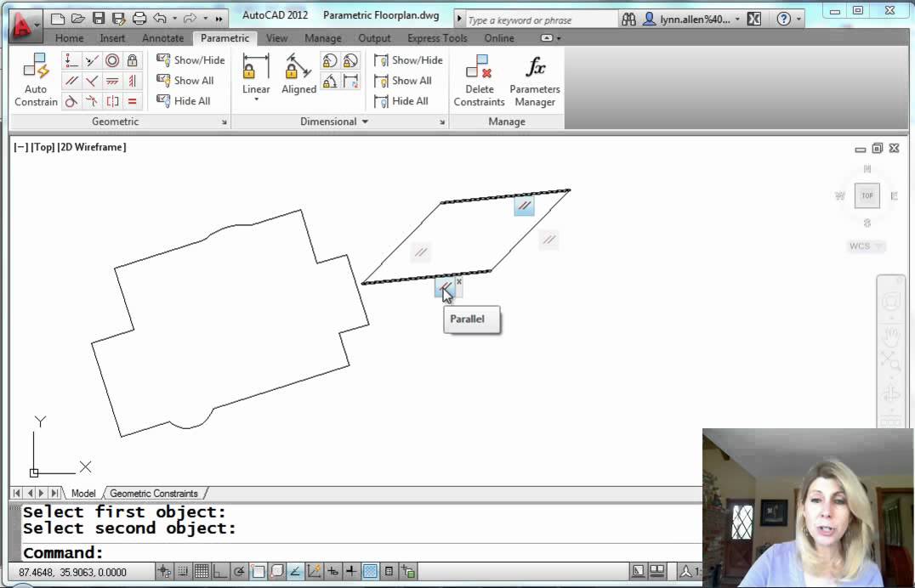Toggle Lineweight display in status bar
Viewport: 915px width, 588px height.
(351, 571)
